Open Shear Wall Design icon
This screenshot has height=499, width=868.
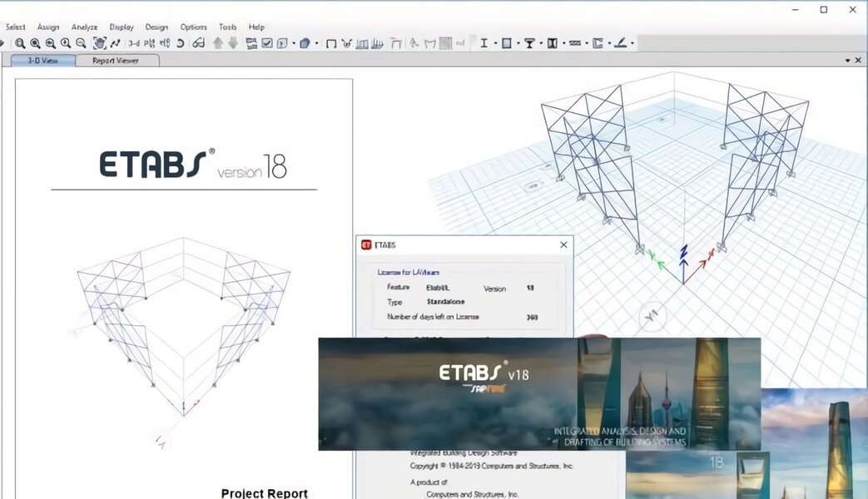[598, 43]
